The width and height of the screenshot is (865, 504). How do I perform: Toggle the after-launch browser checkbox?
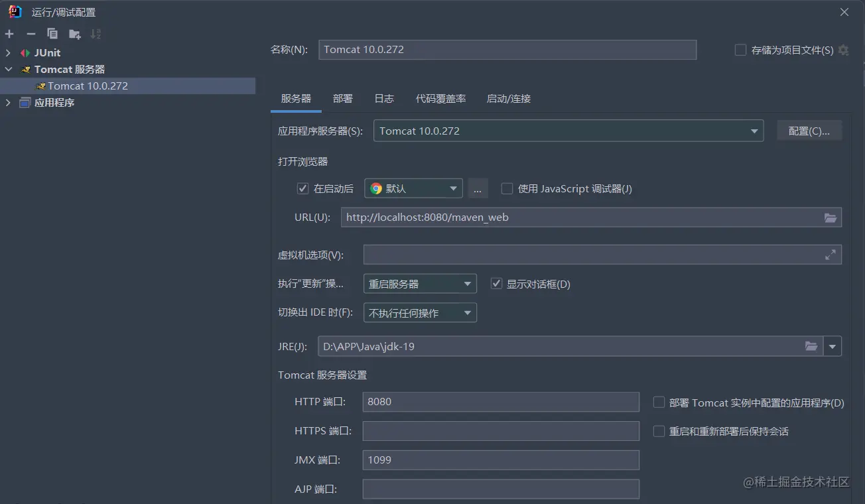pyautogui.click(x=303, y=188)
